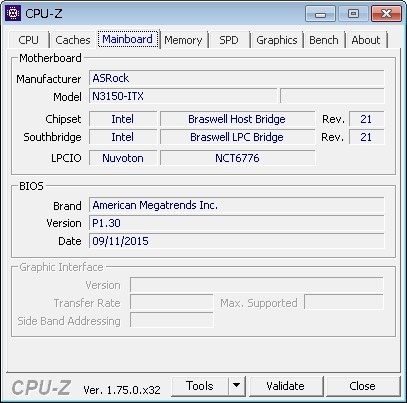Click the version text Ver. 1.75.0.x32

[x=122, y=390]
